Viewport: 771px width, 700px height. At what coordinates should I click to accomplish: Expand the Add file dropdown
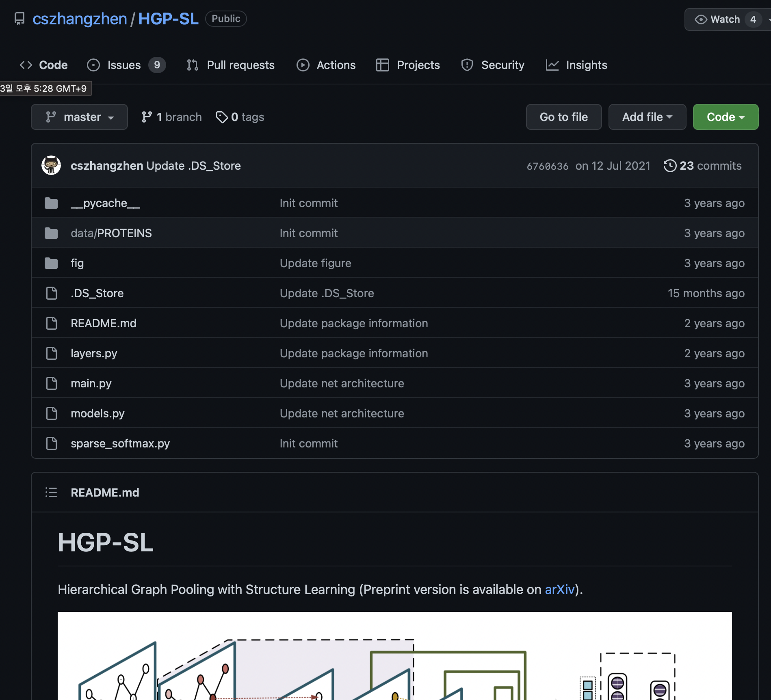[647, 117]
